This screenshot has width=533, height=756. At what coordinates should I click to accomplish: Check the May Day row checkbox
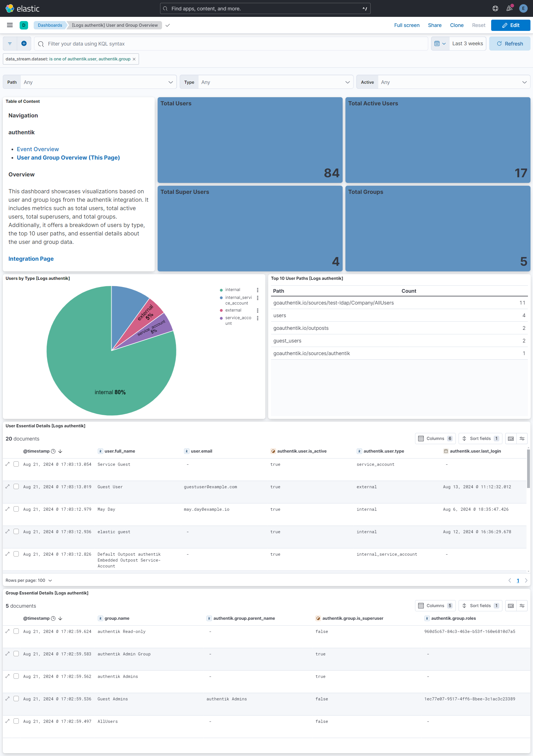tap(16, 509)
